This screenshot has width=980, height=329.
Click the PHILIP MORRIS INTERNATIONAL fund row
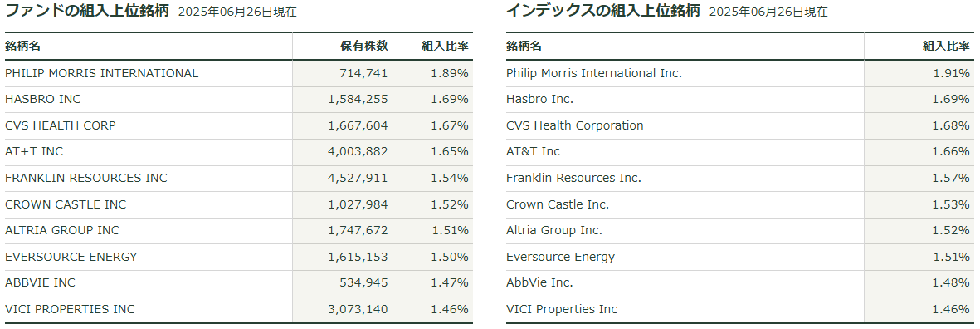(239, 73)
